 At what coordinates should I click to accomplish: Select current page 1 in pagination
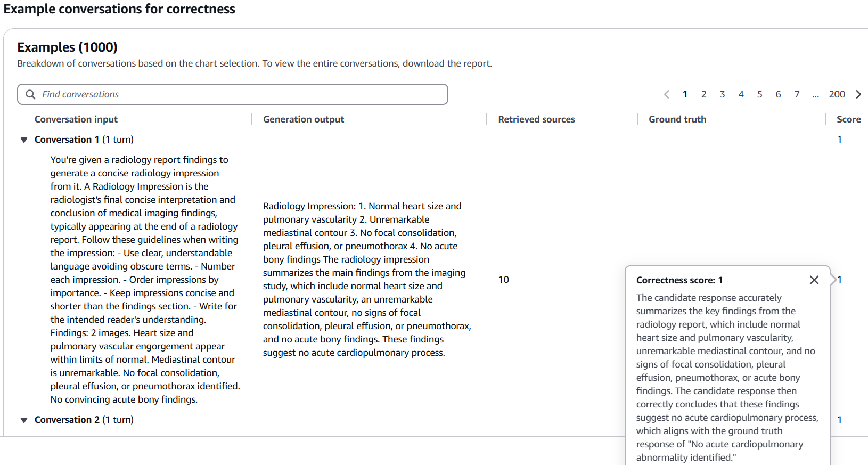tap(685, 94)
